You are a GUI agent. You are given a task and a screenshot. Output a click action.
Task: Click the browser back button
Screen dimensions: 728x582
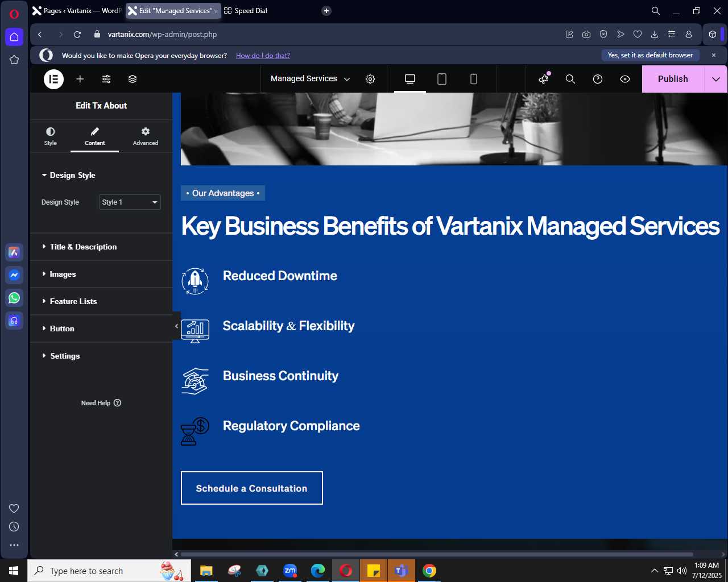pyautogui.click(x=40, y=34)
